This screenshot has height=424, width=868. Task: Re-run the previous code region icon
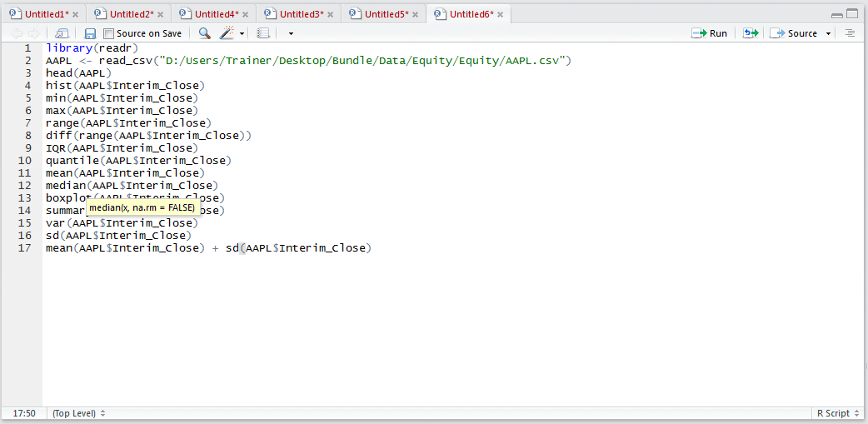pyautogui.click(x=750, y=34)
